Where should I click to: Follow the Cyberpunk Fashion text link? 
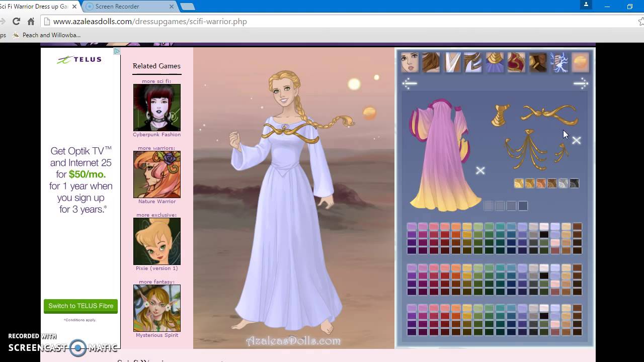[x=157, y=135]
